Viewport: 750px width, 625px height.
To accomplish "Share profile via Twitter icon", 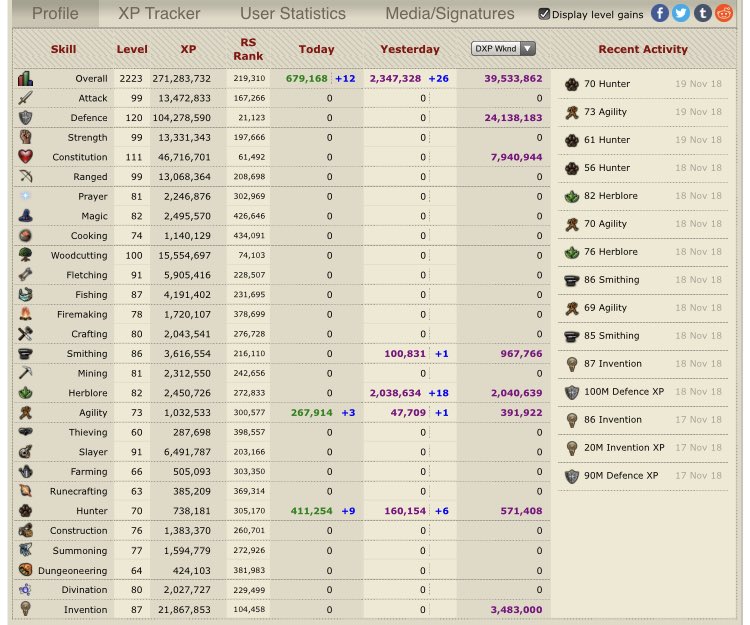I will tap(681, 13).
